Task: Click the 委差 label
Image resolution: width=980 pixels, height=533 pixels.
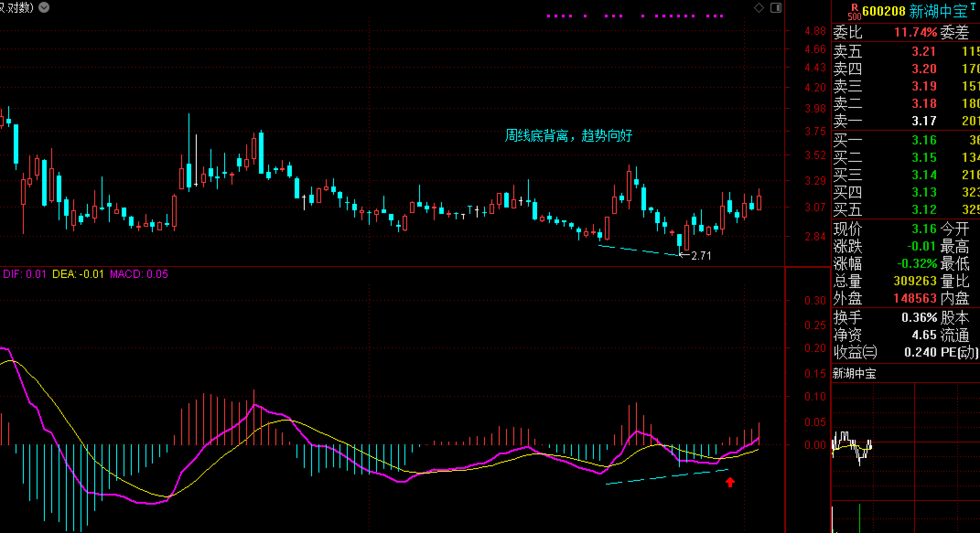Action: [x=955, y=32]
